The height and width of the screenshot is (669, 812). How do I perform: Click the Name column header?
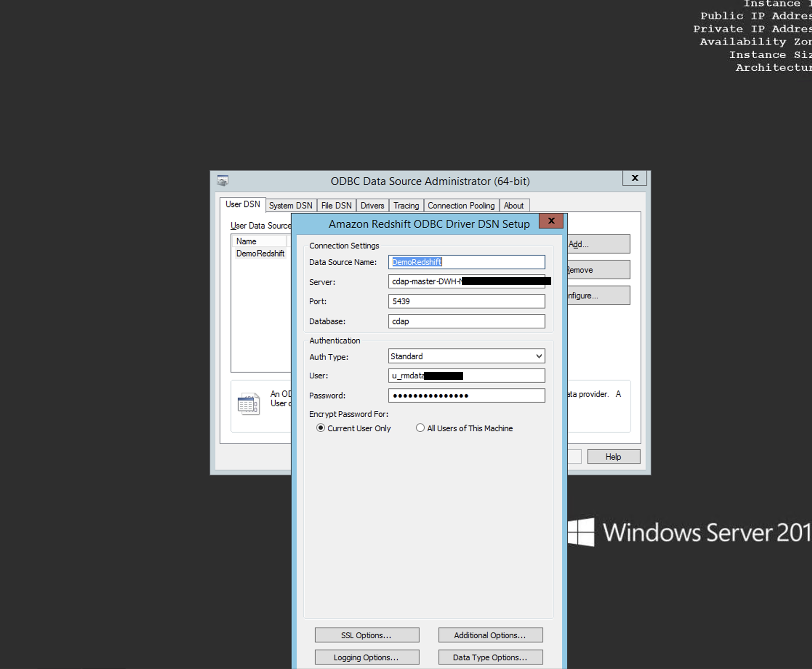point(259,241)
